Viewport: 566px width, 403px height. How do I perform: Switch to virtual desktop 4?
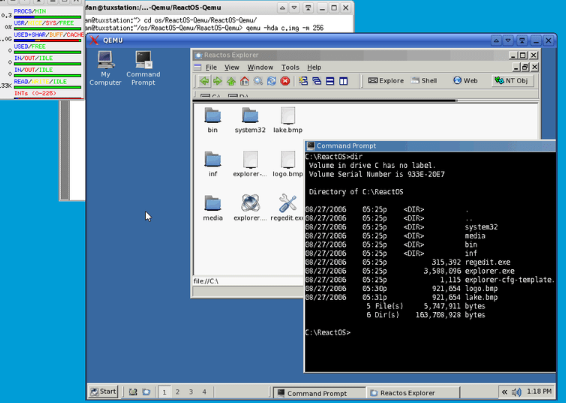[204, 392]
